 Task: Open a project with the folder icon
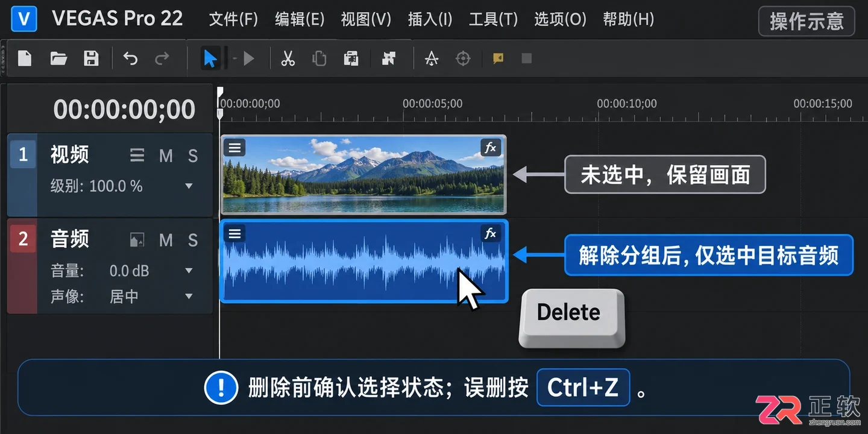(58, 58)
